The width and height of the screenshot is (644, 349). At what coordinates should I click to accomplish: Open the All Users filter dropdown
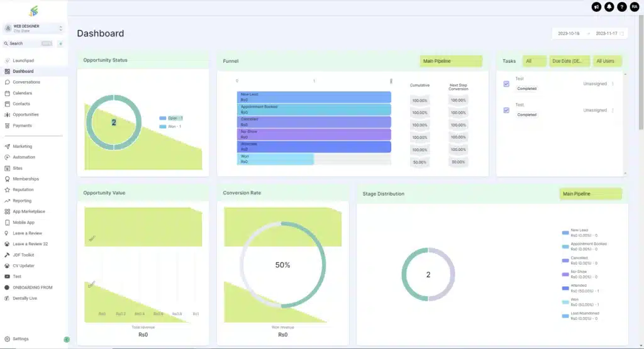[x=608, y=61]
